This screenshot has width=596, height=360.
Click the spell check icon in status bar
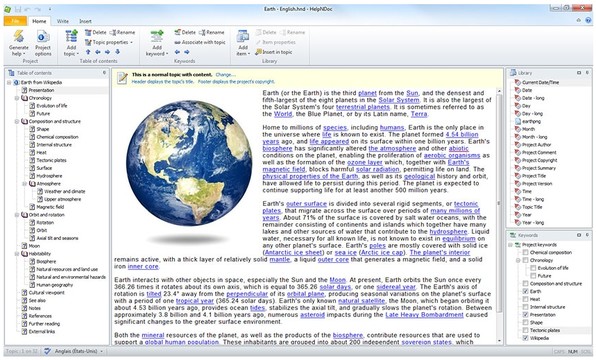coord(47,351)
